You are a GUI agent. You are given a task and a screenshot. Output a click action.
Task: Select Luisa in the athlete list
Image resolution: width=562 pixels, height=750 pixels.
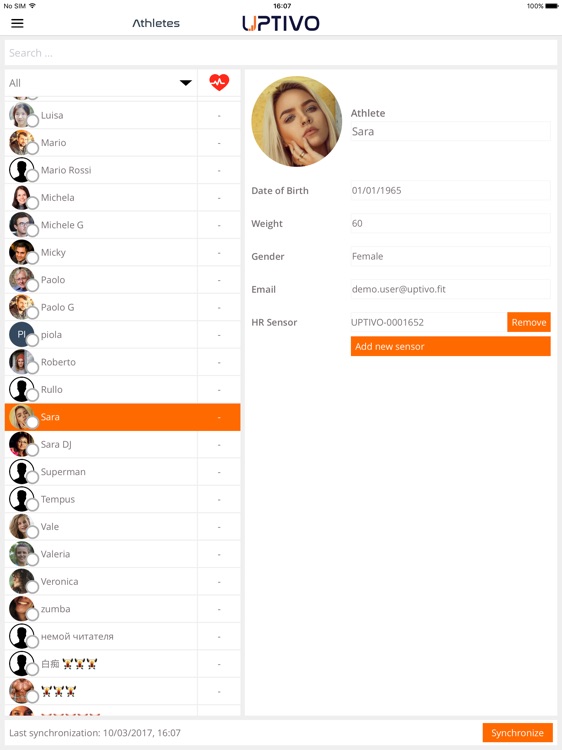tap(122, 115)
